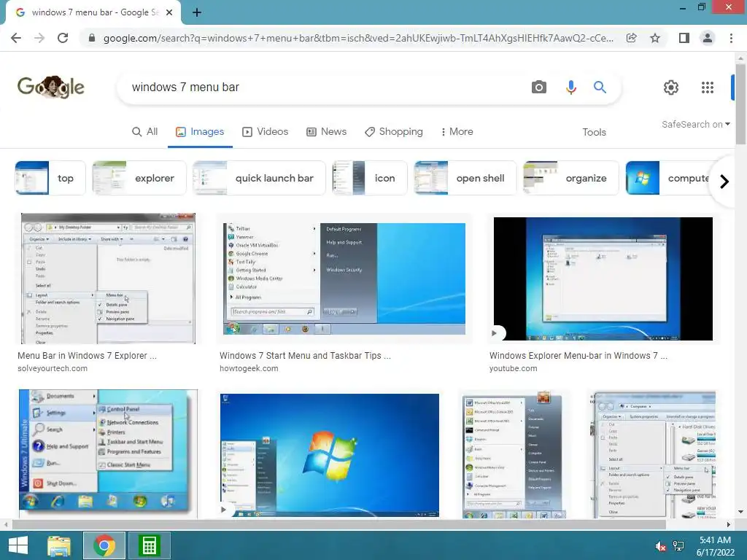Open the YouTube Explorer Menu-bar video thumbnail

tap(603, 279)
